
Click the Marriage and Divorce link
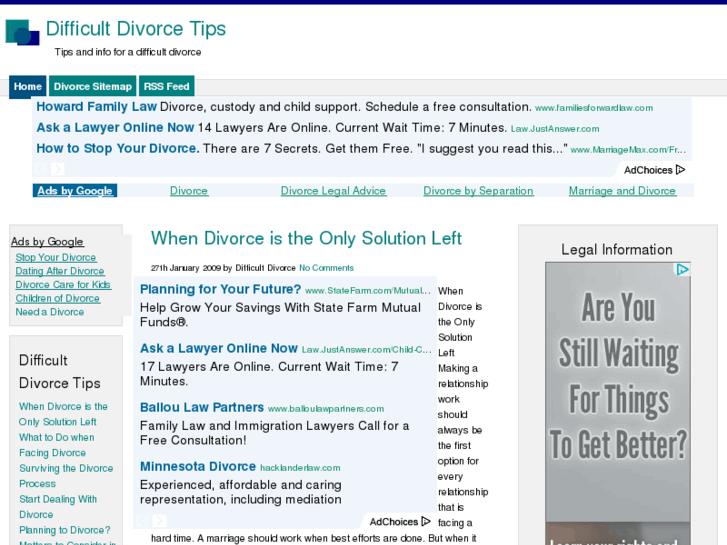point(622,191)
